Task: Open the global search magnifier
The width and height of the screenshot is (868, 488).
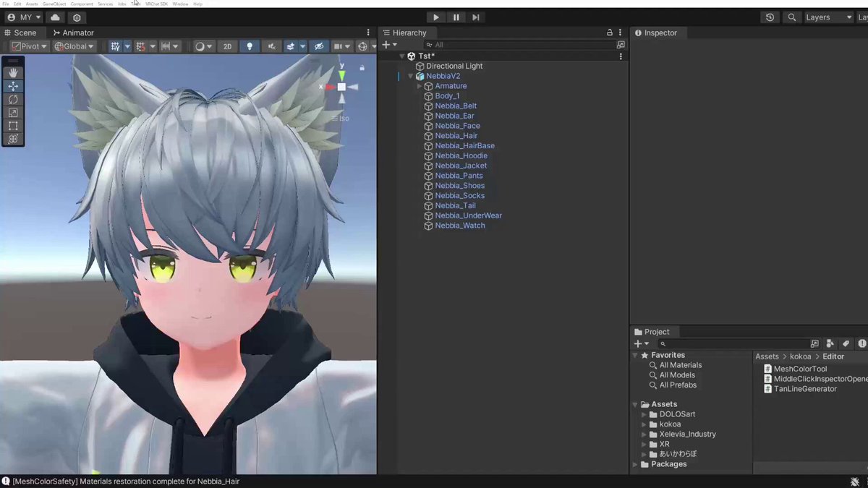Action: point(792,17)
